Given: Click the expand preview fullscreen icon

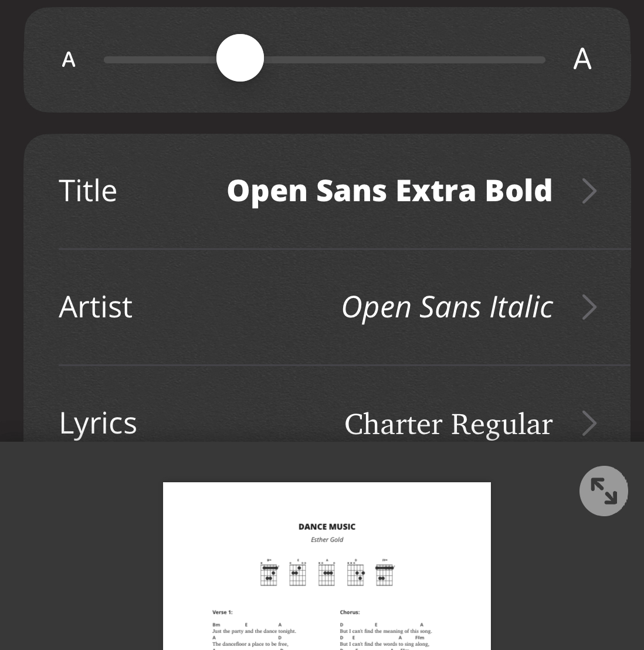Looking at the screenshot, I should pos(604,491).
